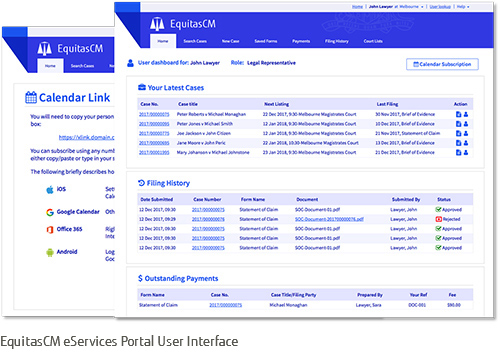
Task: Click the user icon beside User dashboard
Action: (130, 63)
